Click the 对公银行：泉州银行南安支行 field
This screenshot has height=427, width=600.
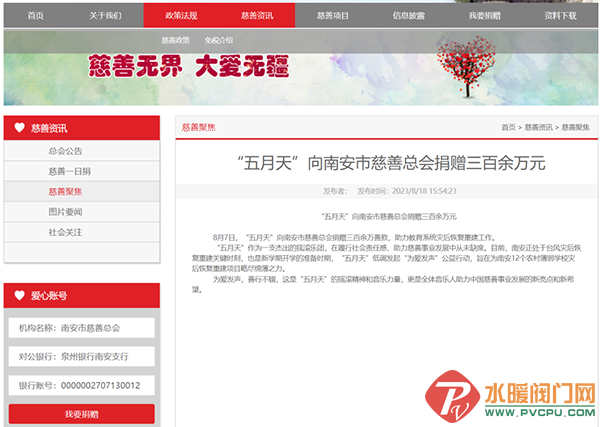tap(82, 357)
